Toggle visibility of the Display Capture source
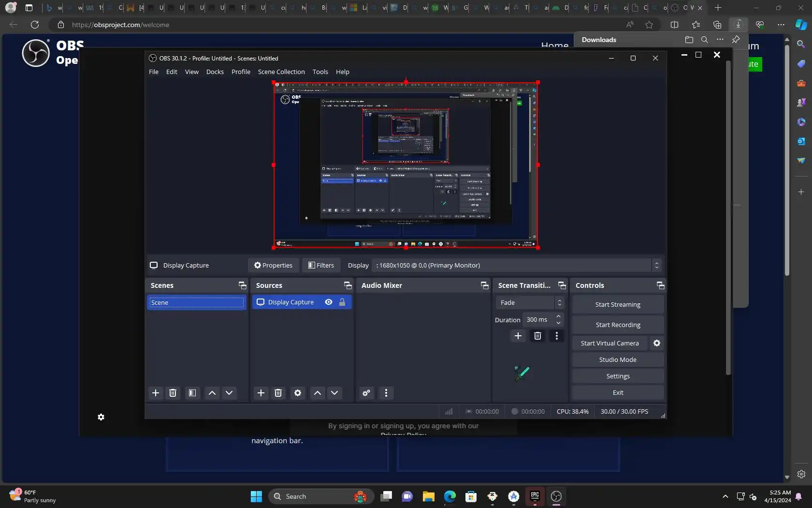The width and height of the screenshot is (812, 508). coord(329,302)
